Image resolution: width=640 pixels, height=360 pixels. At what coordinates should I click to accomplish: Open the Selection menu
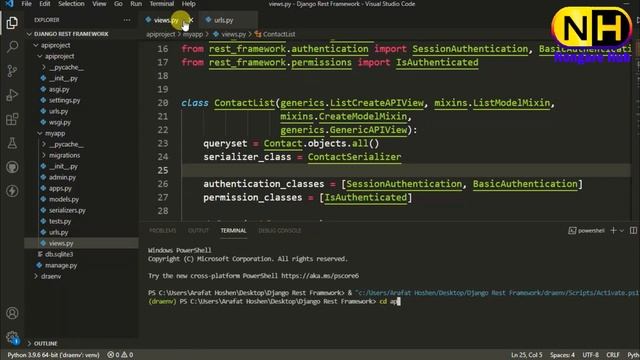click(x=71, y=4)
